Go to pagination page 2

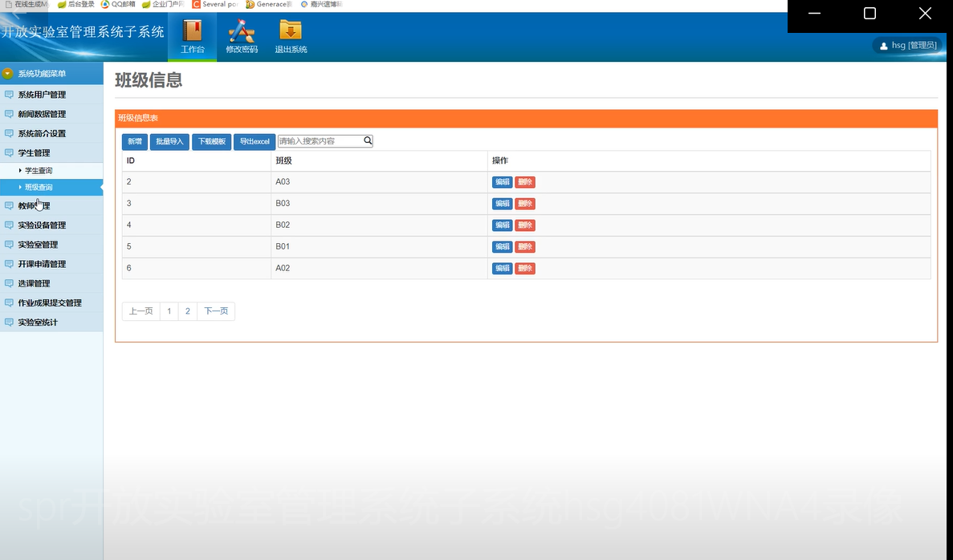(x=188, y=311)
